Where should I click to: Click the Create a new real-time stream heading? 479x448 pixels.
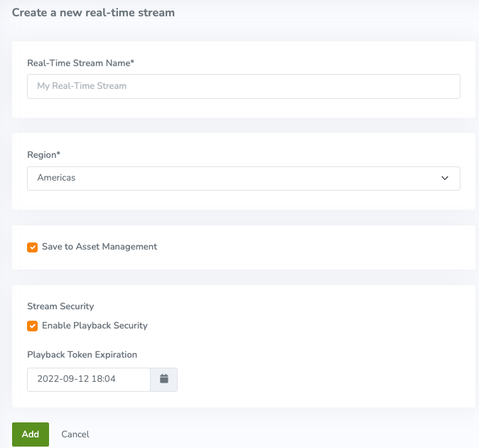(93, 12)
